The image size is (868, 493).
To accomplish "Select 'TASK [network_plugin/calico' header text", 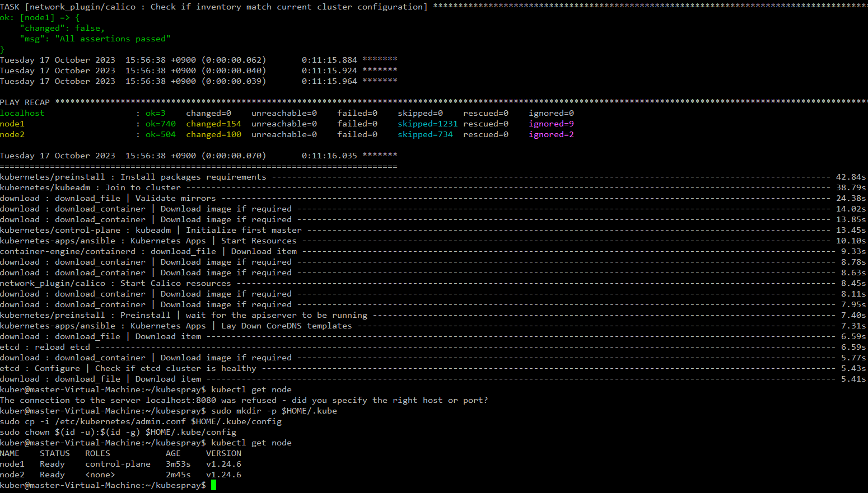I will coord(68,7).
